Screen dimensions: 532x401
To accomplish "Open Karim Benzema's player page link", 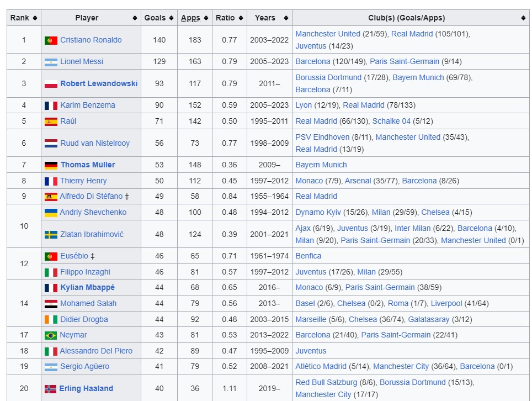I will coord(88,105).
